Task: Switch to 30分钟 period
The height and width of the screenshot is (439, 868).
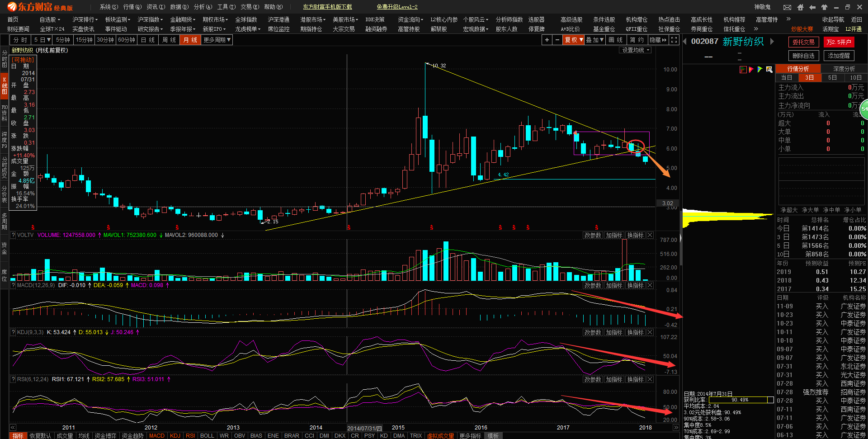Action: [x=105, y=40]
